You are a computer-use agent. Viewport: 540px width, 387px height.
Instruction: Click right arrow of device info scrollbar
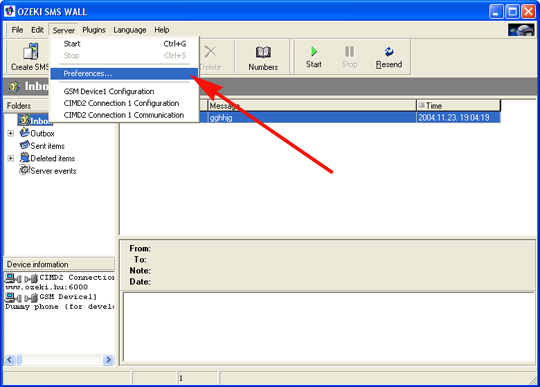click(108, 360)
